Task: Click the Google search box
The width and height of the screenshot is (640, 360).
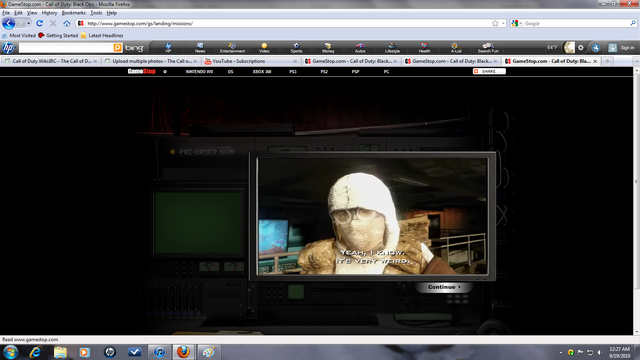Action: [576, 23]
